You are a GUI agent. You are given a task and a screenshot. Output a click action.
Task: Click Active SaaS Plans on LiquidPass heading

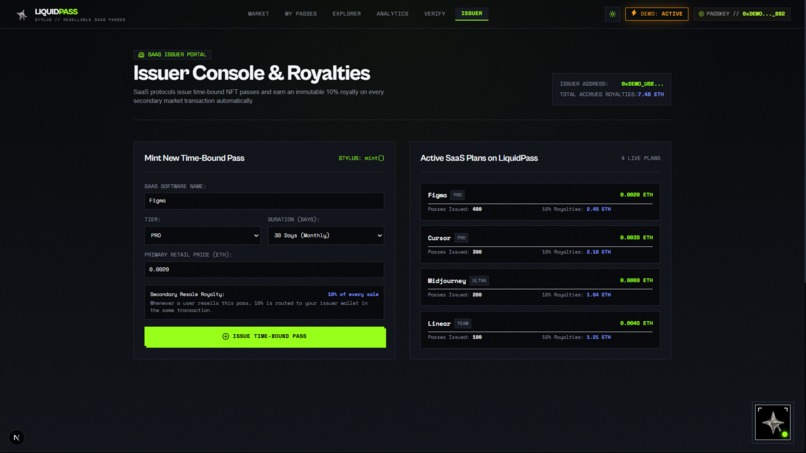point(479,158)
